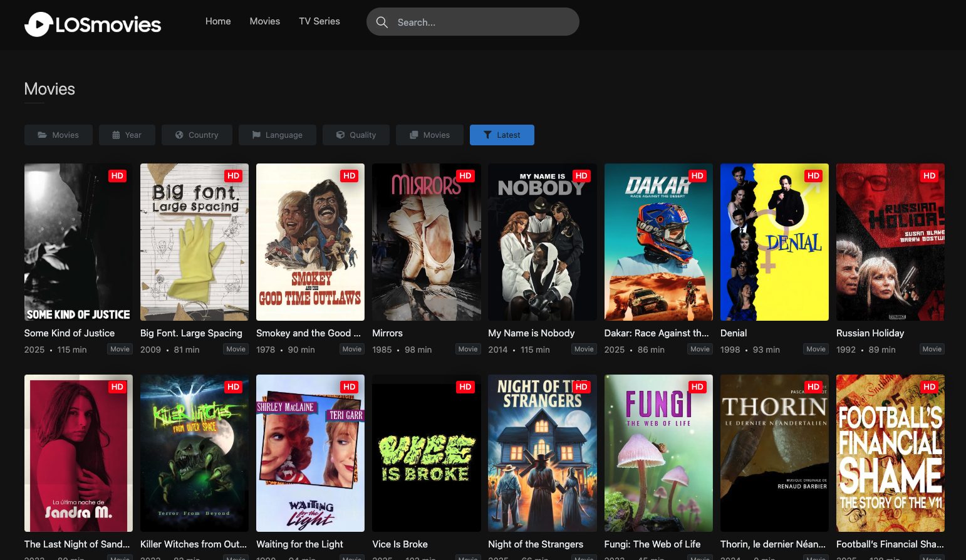This screenshot has height=560, width=966.
Task: Click the magnifying glass search icon
Action: pos(382,22)
